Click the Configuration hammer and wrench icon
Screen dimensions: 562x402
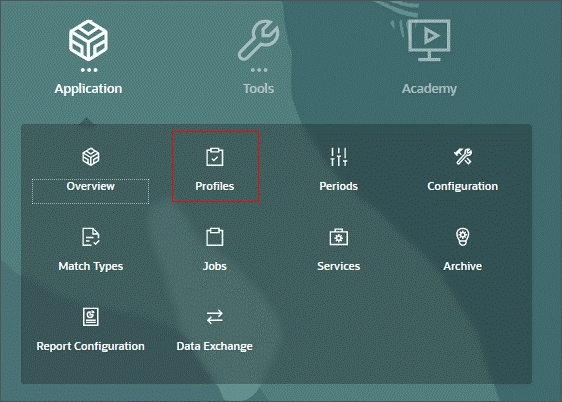pos(463,157)
